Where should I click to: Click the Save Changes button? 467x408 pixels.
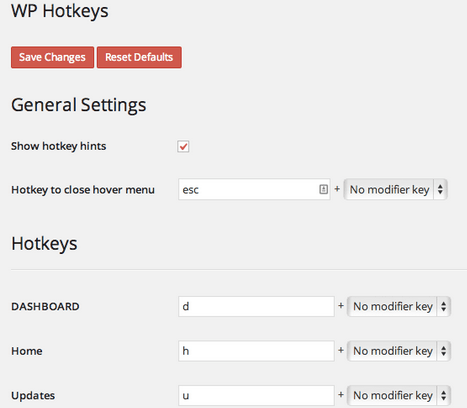52,57
